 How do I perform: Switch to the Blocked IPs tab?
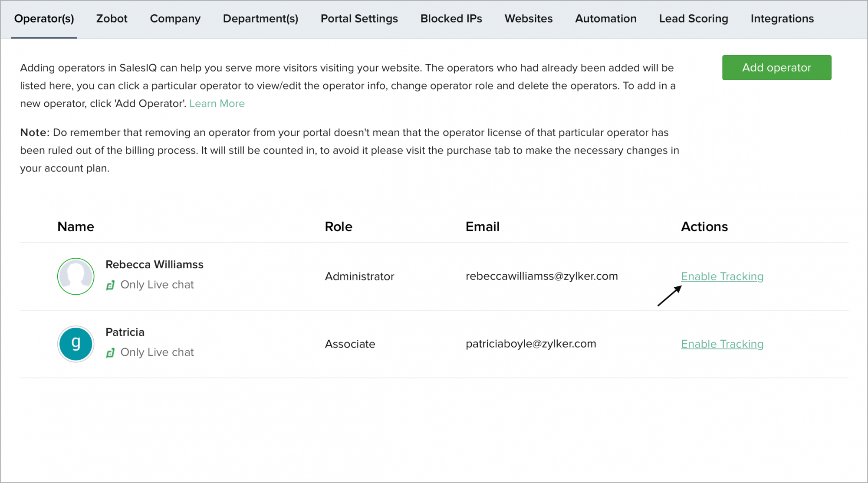[x=451, y=19]
